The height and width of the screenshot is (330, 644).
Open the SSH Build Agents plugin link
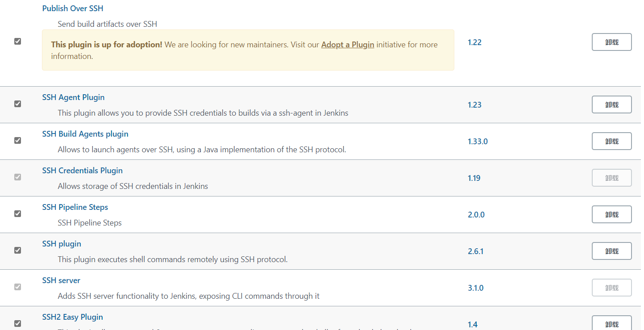click(85, 134)
